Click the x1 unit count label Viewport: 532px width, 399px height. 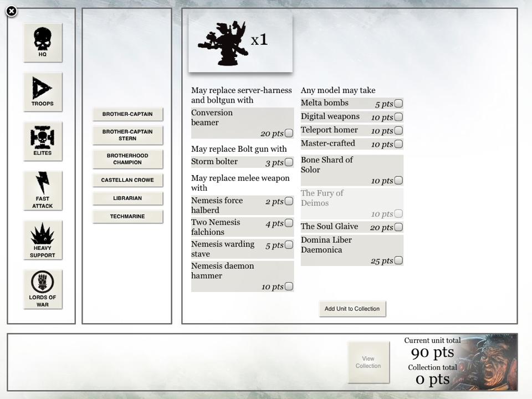pyautogui.click(x=259, y=40)
